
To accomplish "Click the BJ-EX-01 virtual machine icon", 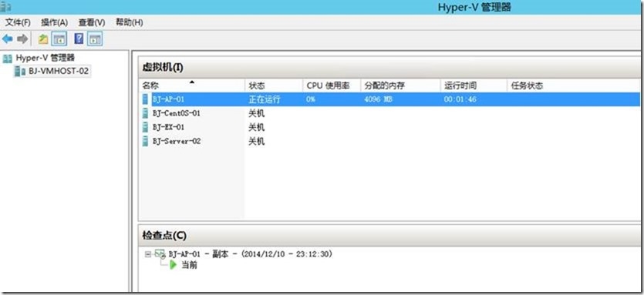I will point(145,127).
